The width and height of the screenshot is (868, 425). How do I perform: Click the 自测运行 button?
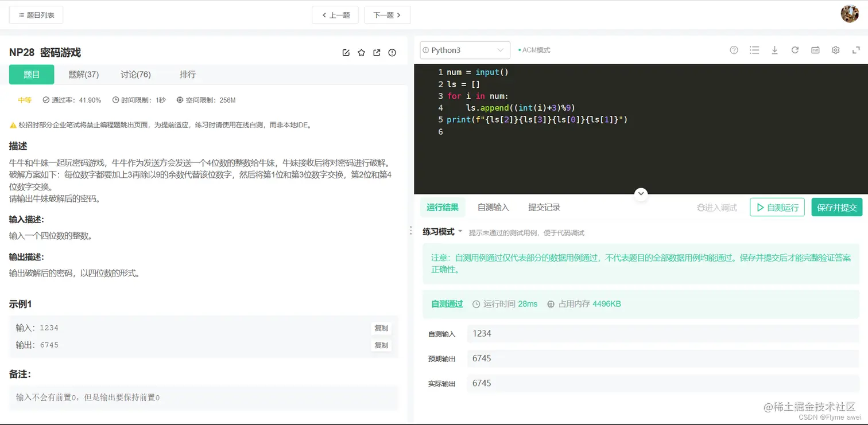point(777,207)
